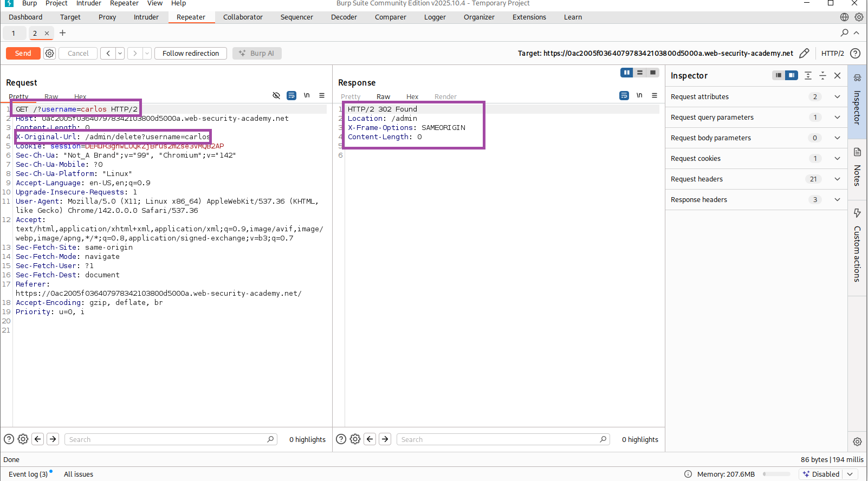This screenshot has width=868, height=481.
Task: Open the Repeater search magnifier icon
Action: click(844, 33)
